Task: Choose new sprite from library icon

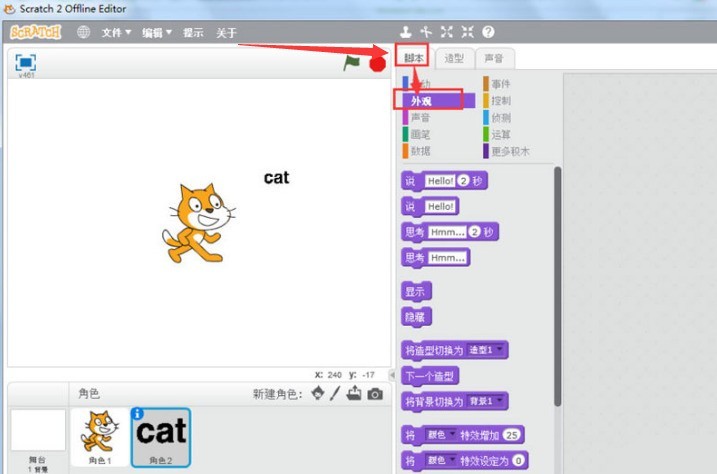Action: click(318, 394)
